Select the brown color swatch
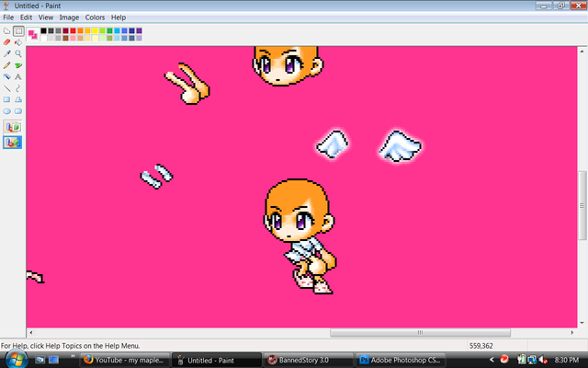The height and width of the screenshot is (368, 588). point(65,38)
